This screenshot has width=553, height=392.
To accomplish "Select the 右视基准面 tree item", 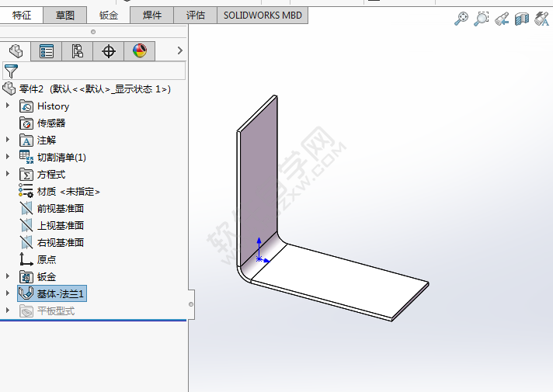I will (x=61, y=242).
